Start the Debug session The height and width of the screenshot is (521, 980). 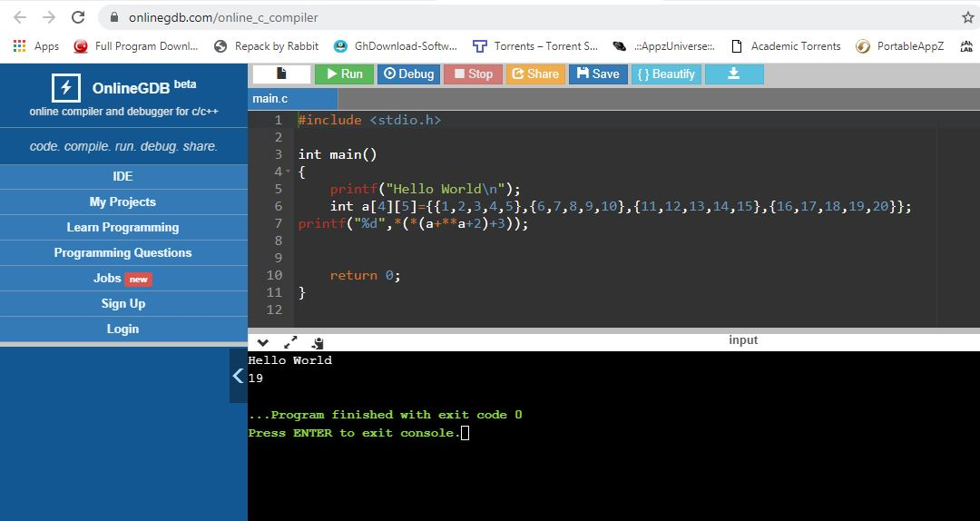pyautogui.click(x=408, y=74)
